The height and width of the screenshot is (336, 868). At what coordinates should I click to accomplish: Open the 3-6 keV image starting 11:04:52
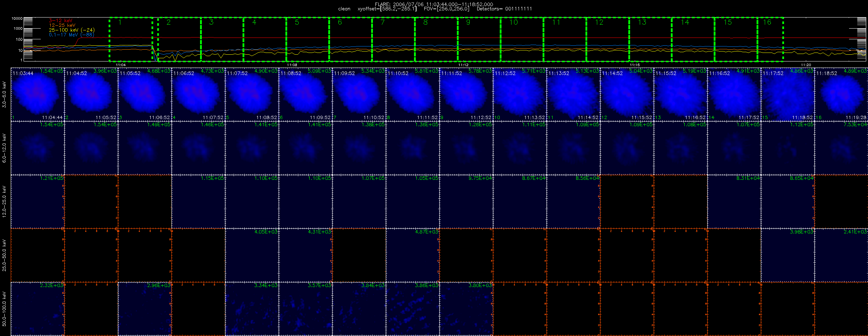[x=91, y=94]
